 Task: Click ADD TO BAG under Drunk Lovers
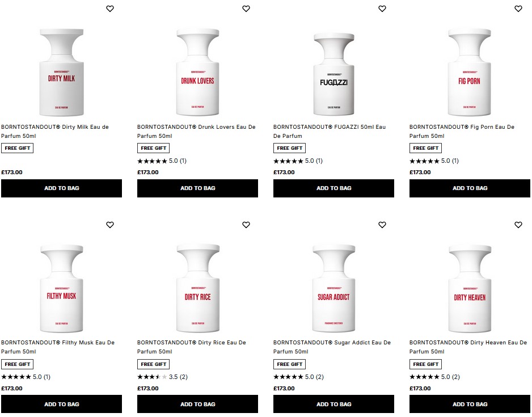coord(197,188)
